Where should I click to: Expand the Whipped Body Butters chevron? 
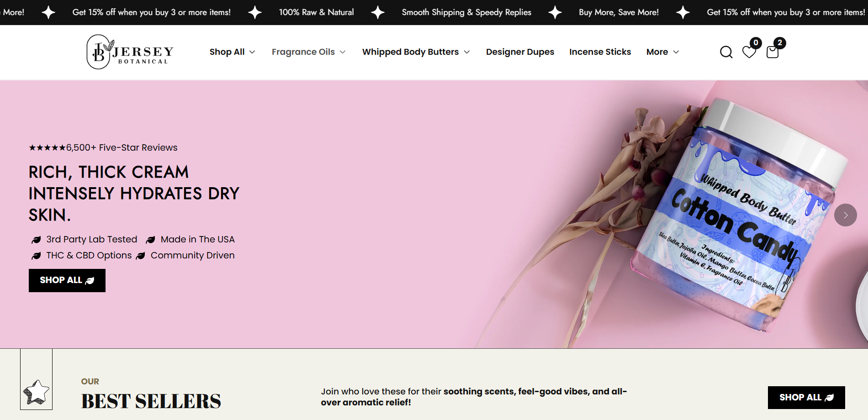pyautogui.click(x=467, y=52)
